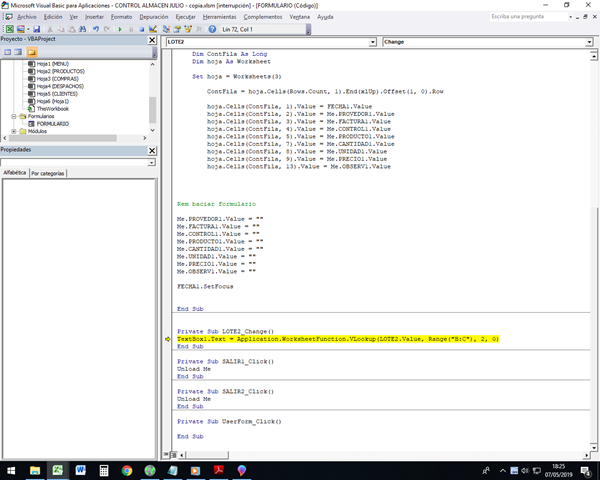Click the Save (disk) toolbar icon
The height and width of the screenshot is (480, 600).
tap(36, 30)
